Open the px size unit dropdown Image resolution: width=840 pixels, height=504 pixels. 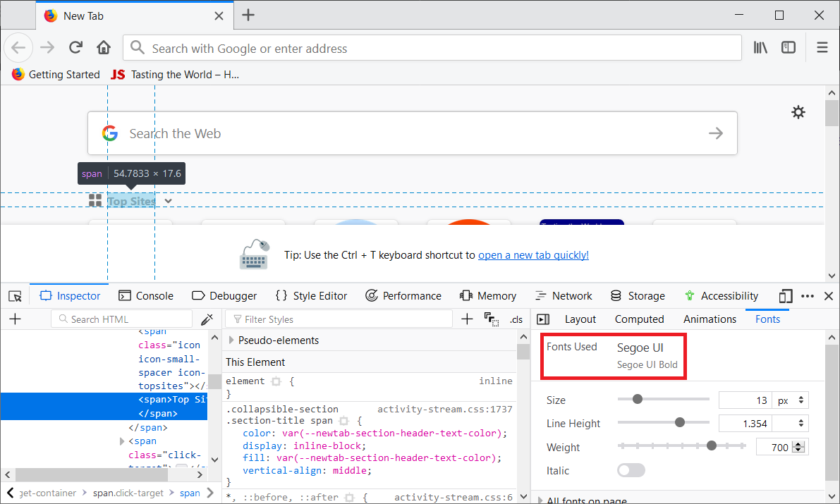790,400
